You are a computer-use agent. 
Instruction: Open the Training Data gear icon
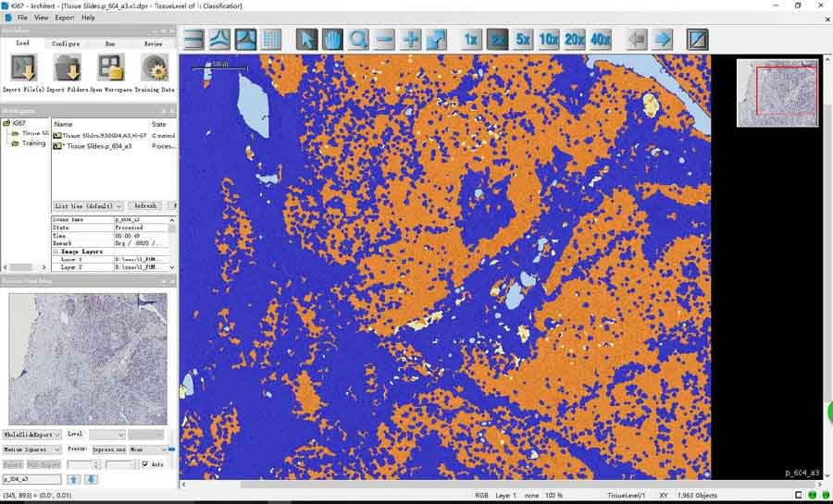click(x=154, y=68)
